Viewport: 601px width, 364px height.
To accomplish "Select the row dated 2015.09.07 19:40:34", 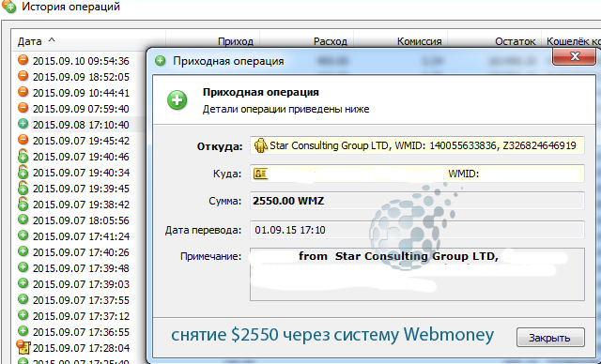I will tap(81, 173).
